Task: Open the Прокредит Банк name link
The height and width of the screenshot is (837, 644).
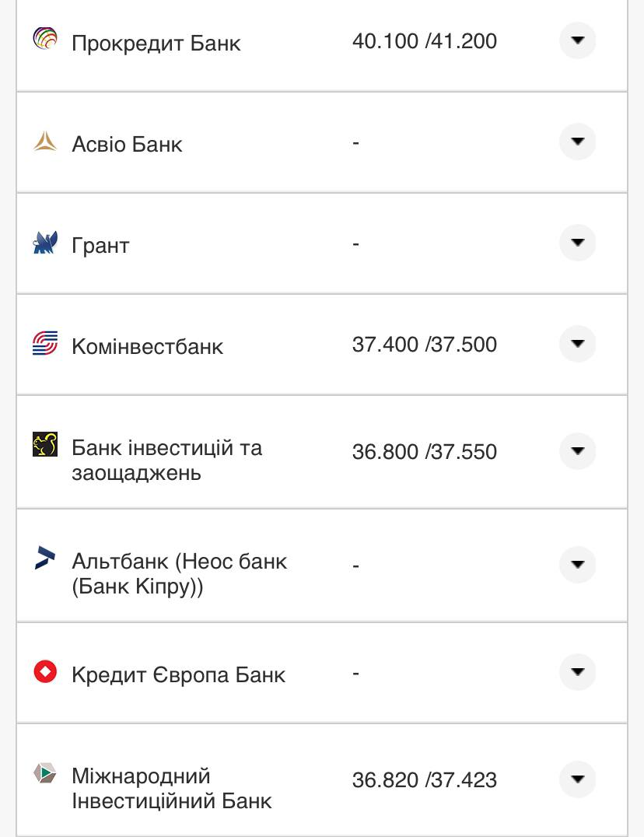Action: [156, 43]
